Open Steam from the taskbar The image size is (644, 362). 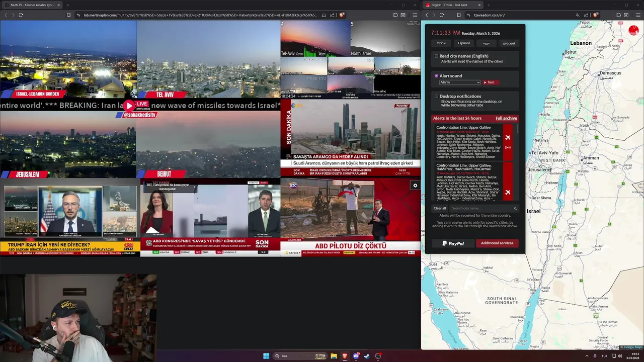point(367,356)
